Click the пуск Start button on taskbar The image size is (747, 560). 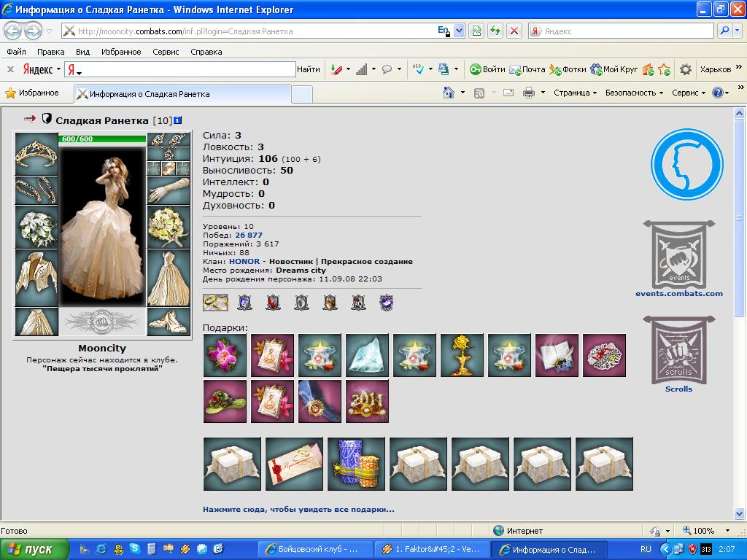[34, 550]
